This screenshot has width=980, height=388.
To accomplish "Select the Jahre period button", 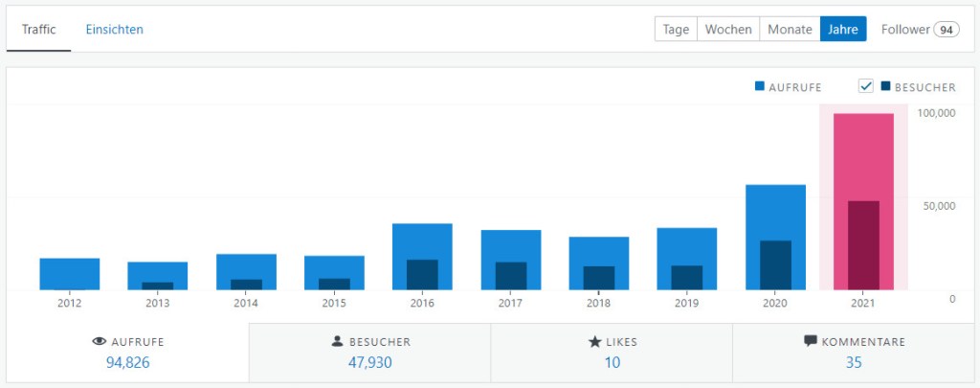I will (x=843, y=30).
